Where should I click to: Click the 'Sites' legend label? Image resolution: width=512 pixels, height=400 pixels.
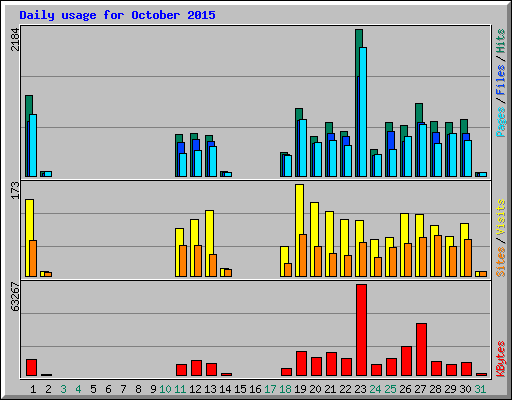(x=501, y=262)
